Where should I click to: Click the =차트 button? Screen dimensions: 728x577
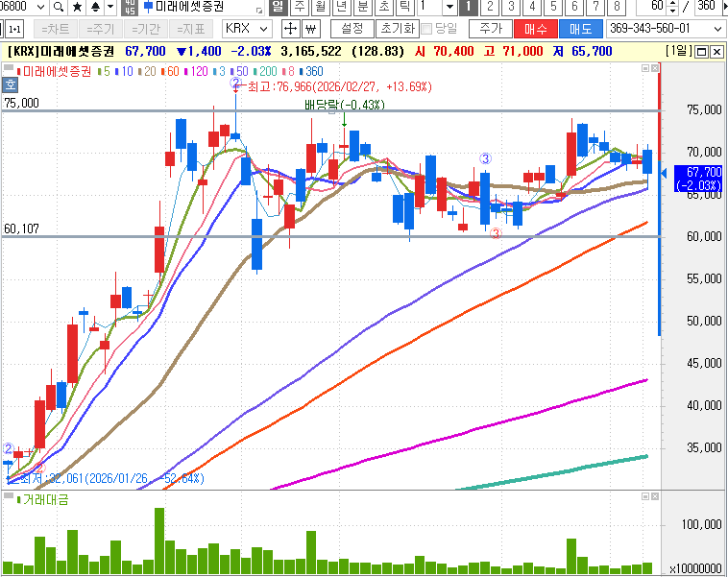point(56,29)
